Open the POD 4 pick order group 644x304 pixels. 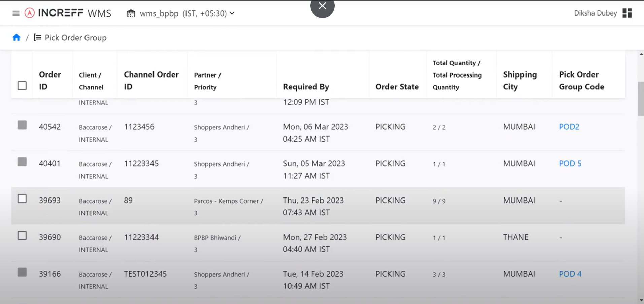570,274
